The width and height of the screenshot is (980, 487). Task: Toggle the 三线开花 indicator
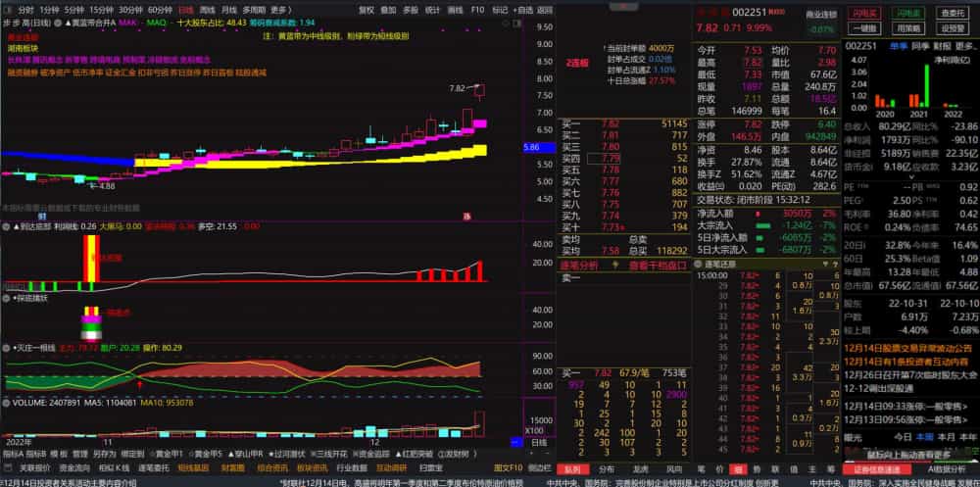(x=330, y=454)
